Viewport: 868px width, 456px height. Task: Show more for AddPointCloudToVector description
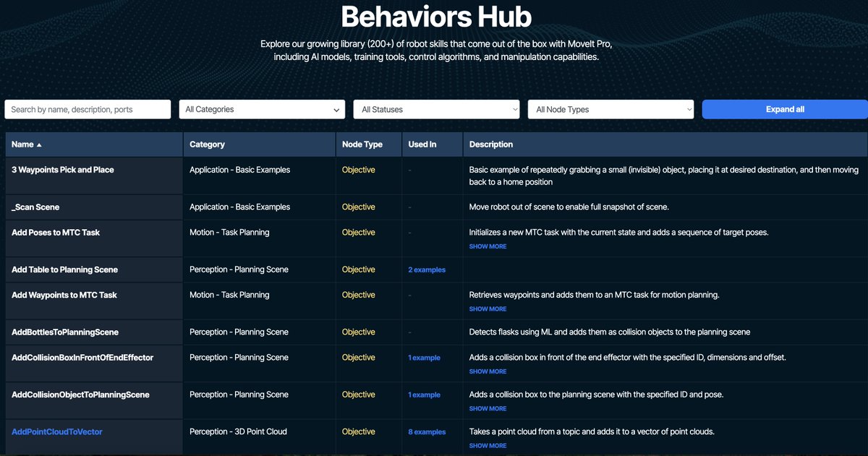pos(488,446)
